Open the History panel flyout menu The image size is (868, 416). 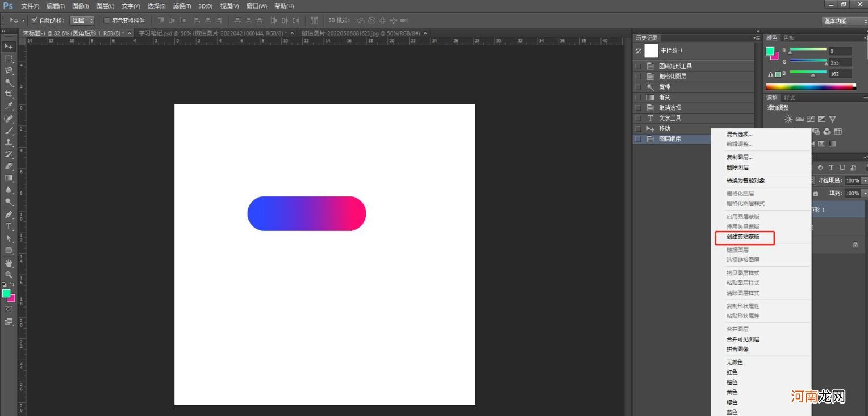pyautogui.click(x=756, y=38)
